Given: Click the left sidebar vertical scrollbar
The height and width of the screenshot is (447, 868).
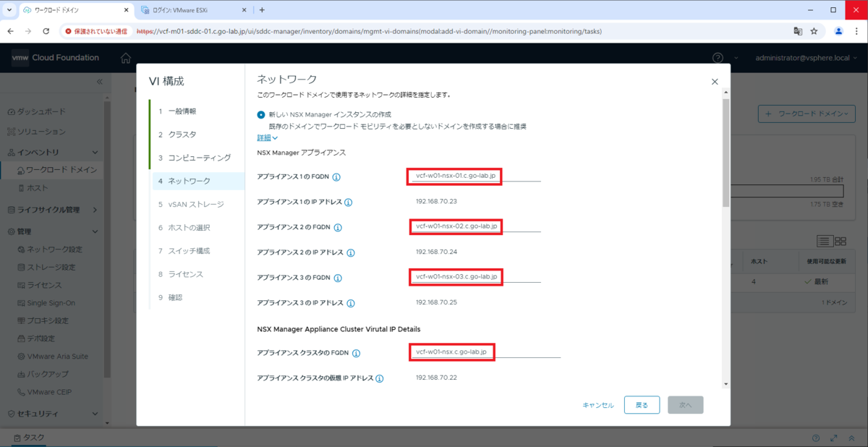Looking at the screenshot, I should click(107, 239).
